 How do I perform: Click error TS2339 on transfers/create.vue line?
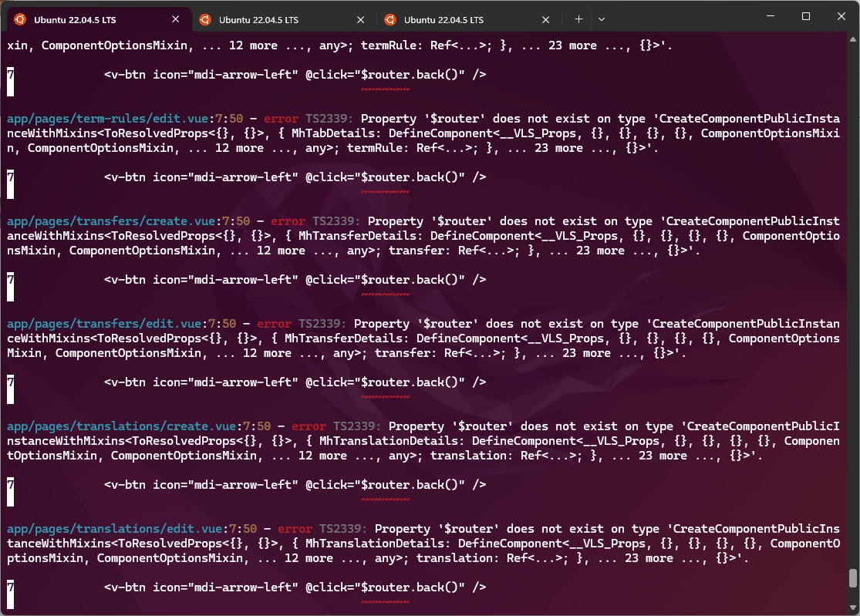tap(315, 220)
